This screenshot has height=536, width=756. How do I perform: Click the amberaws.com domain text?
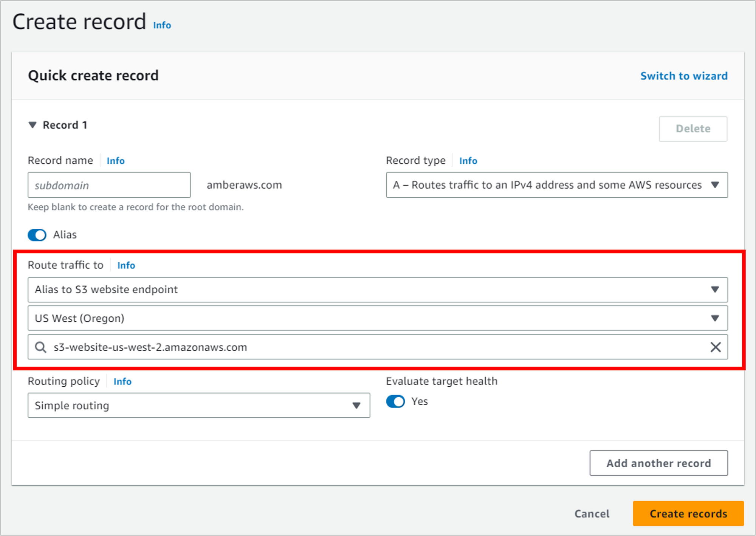tap(244, 185)
